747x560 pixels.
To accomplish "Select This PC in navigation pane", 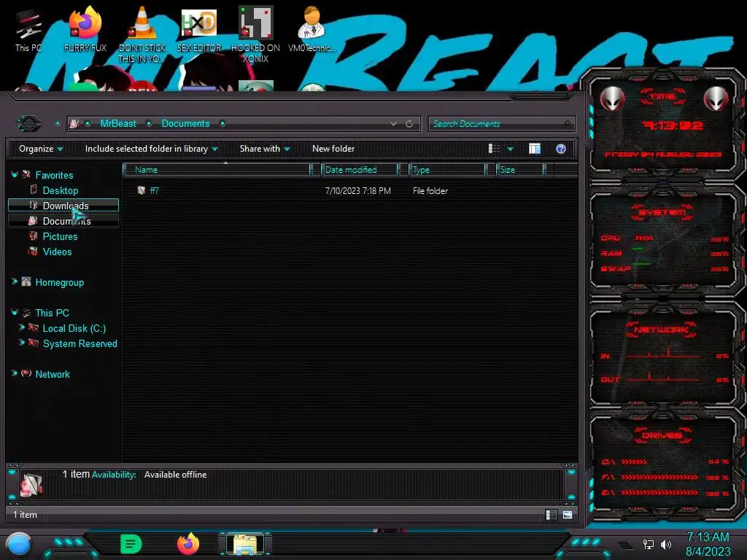I will (52, 313).
